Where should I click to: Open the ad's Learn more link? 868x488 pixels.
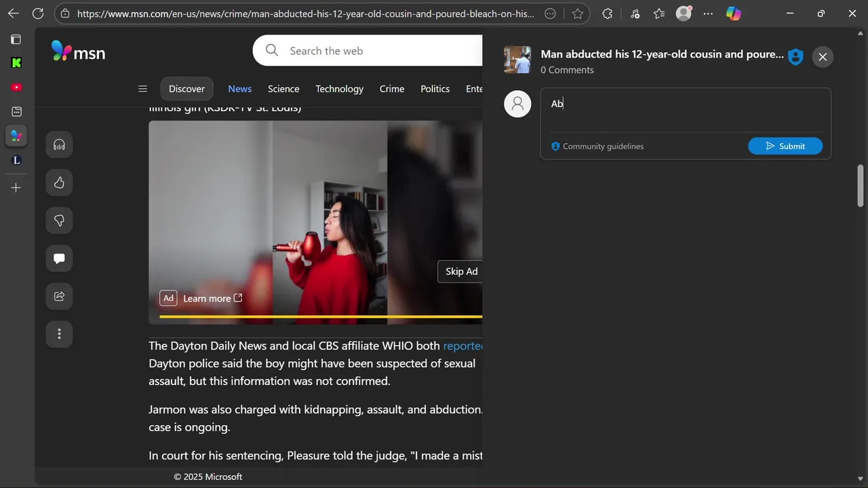pos(212,298)
